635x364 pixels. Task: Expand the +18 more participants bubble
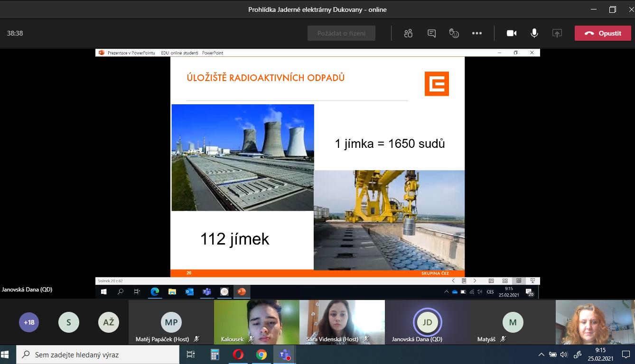[x=29, y=322]
